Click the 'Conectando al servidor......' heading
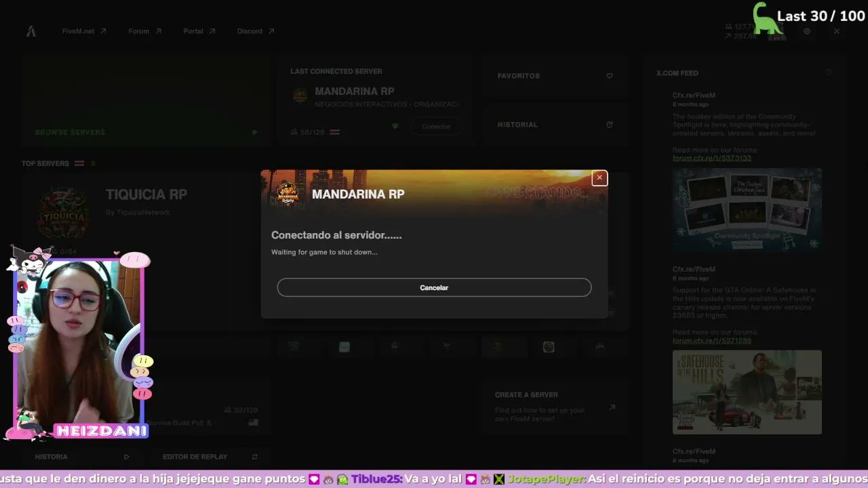 tap(336, 235)
